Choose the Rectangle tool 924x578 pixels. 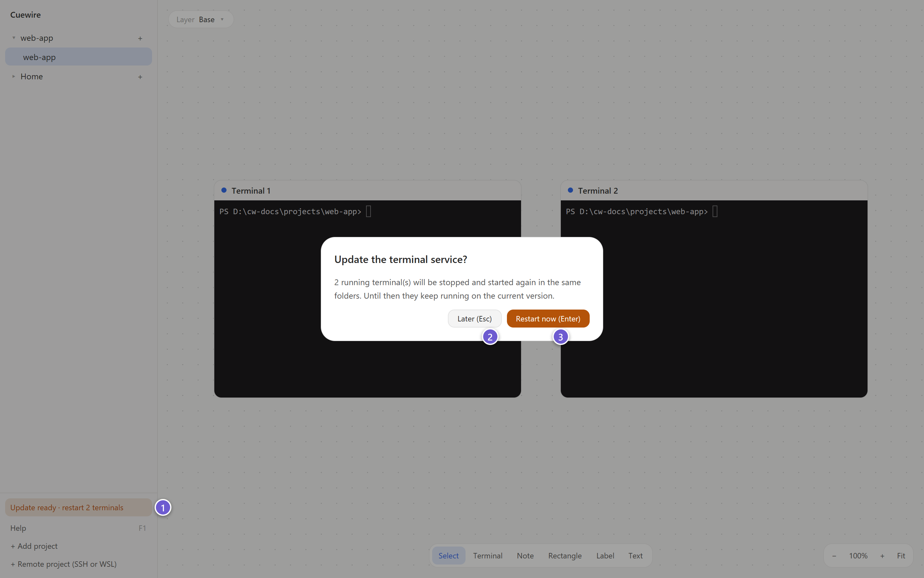pos(565,556)
